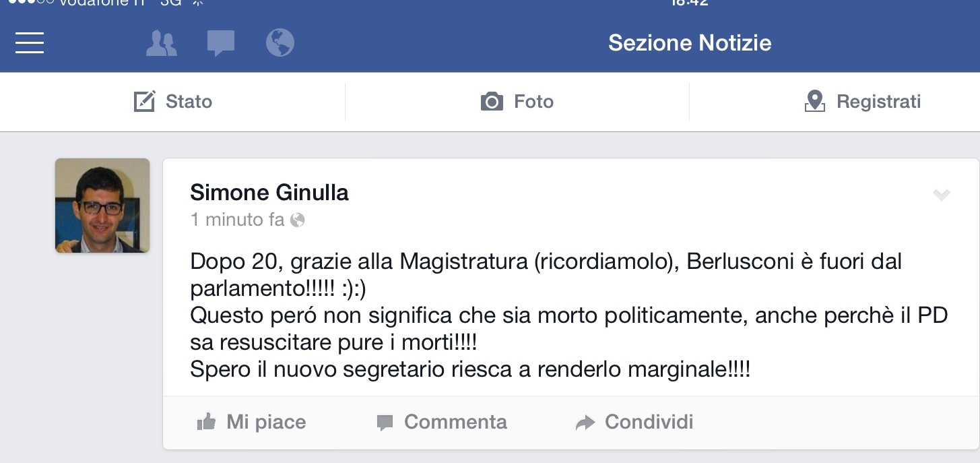Tap Commenta to comment on the post
The image size is (980, 463).
coord(442,423)
